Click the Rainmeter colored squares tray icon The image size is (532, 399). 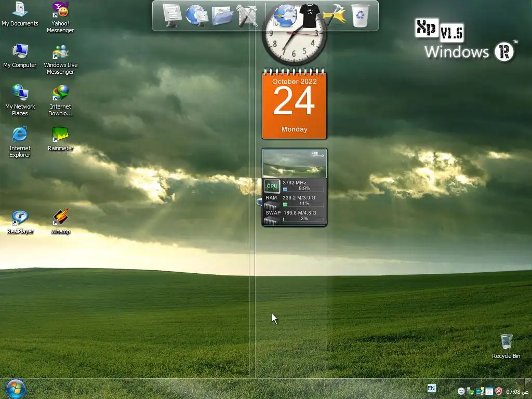[480, 392]
